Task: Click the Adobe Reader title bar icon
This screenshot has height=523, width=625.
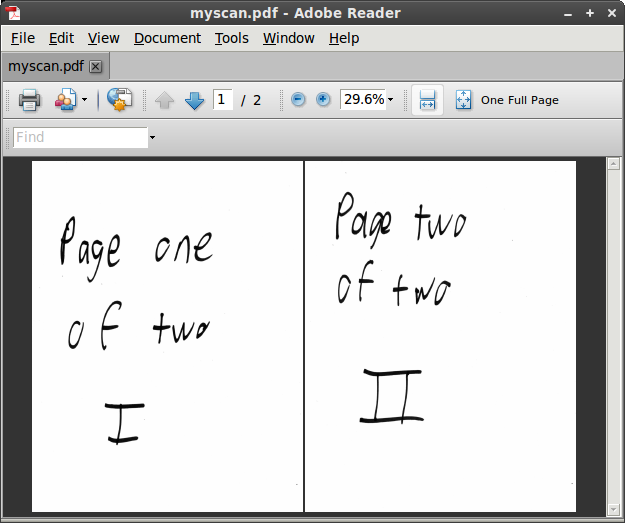Action: click(13, 13)
